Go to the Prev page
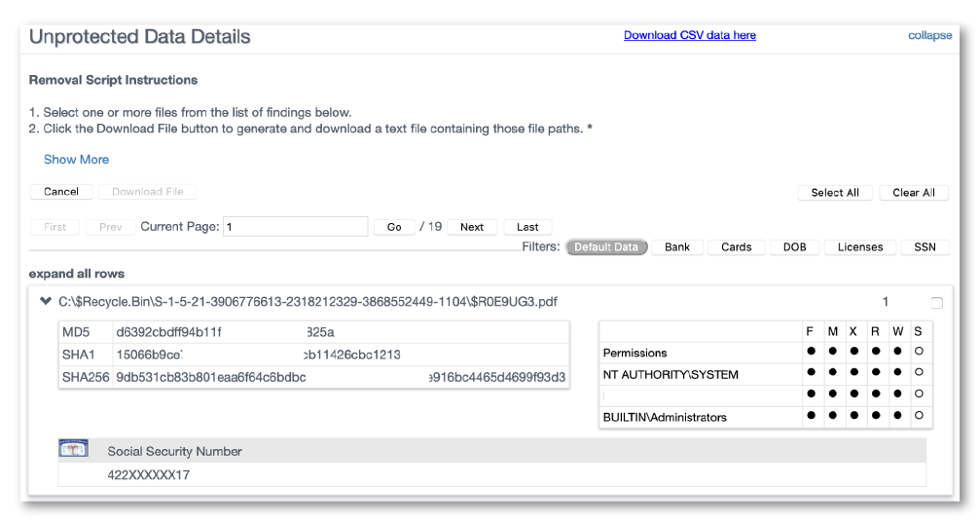The image size is (980, 526). [111, 227]
